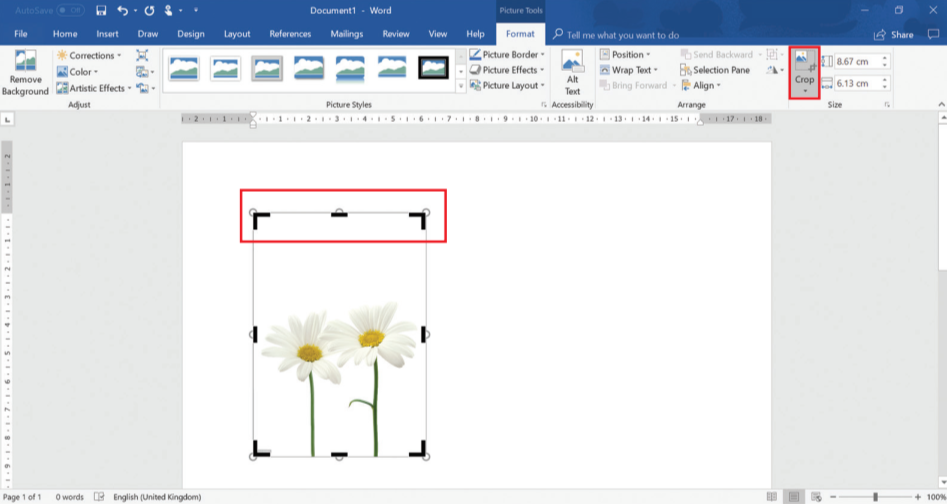Click the Undo arrow icon
This screenshot has width=947, height=504.
[x=123, y=10]
